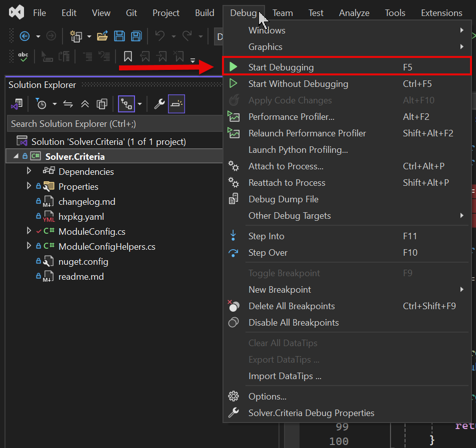This screenshot has width=476, height=448.
Task: Select Disable All Breakpoints
Action: click(346, 323)
